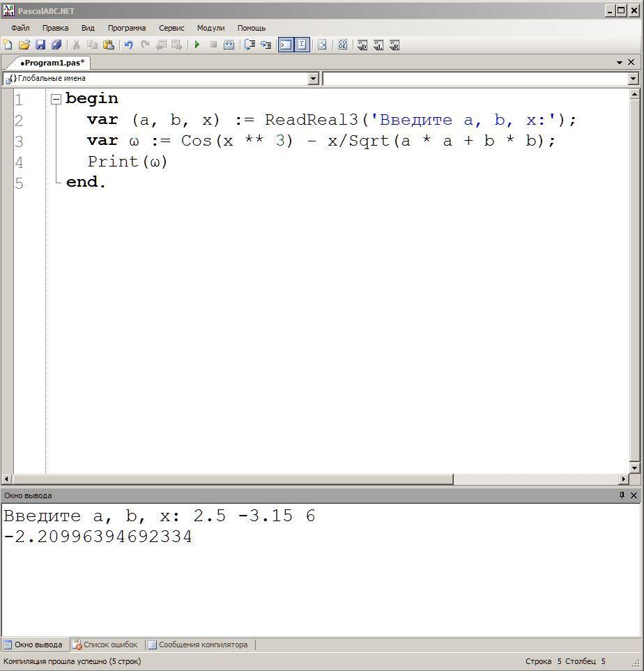Switch to the Список ошибок tab
The height and width of the screenshot is (671, 644).
105,645
